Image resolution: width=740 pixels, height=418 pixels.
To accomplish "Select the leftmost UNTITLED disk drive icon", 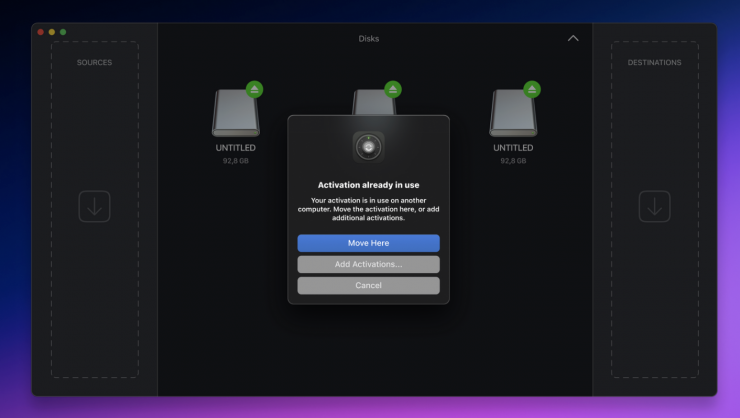I will pyautogui.click(x=235, y=113).
